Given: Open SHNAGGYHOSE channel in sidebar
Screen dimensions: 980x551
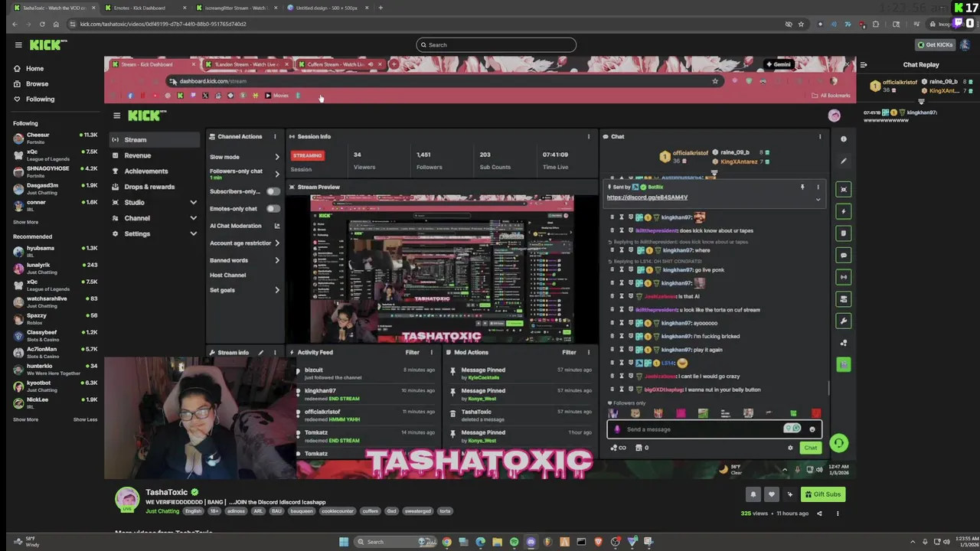Looking at the screenshot, I should click(55, 171).
